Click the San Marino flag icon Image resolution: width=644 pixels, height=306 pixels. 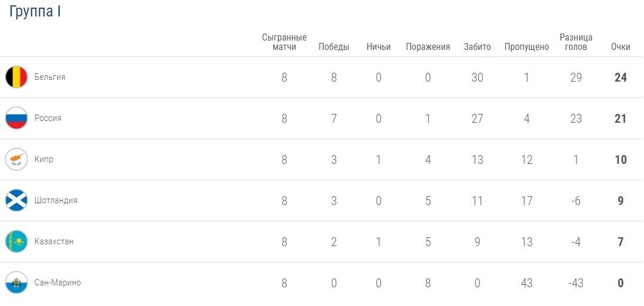[x=16, y=283]
